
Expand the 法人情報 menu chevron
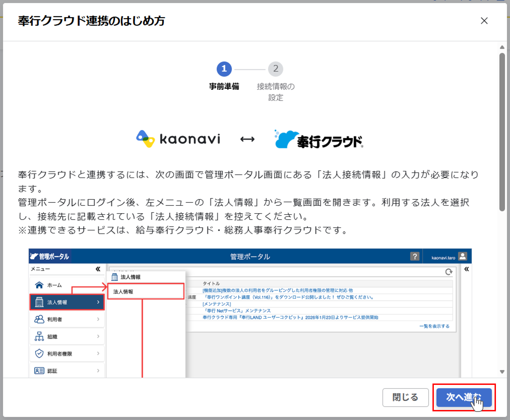(98, 302)
